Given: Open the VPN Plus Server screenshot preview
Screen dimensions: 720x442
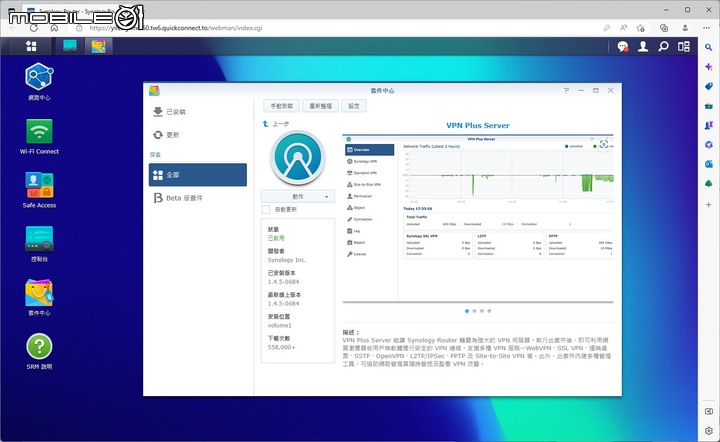Looking at the screenshot, I should [x=478, y=219].
